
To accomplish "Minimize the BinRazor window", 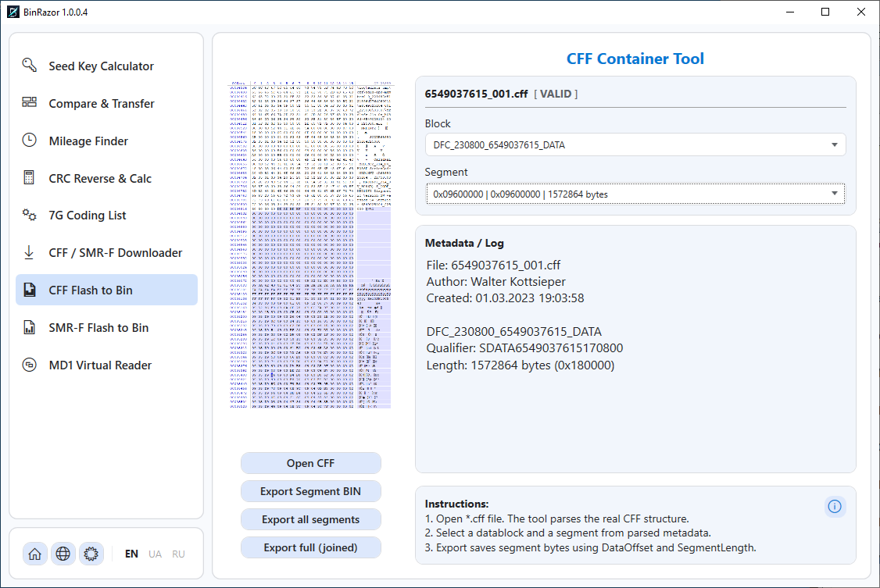I will click(790, 12).
